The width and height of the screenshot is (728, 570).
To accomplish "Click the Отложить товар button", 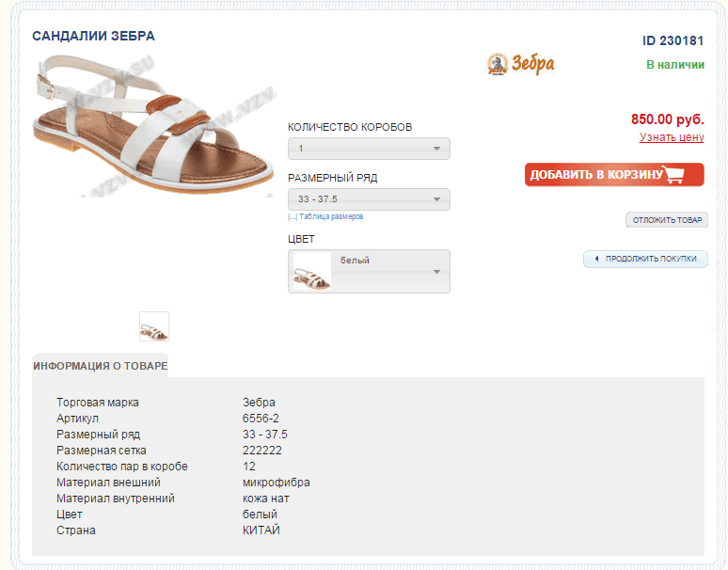I will tap(667, 220).
